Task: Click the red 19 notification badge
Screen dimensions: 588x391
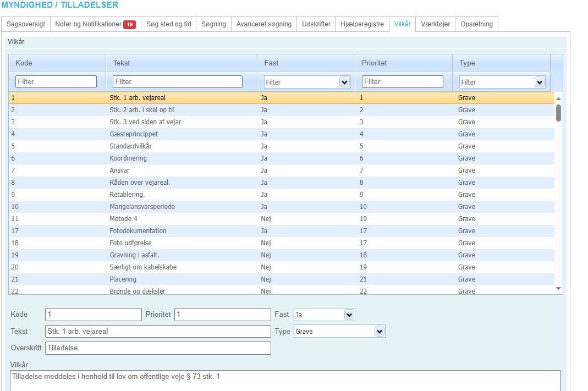Action: [129, 25]
